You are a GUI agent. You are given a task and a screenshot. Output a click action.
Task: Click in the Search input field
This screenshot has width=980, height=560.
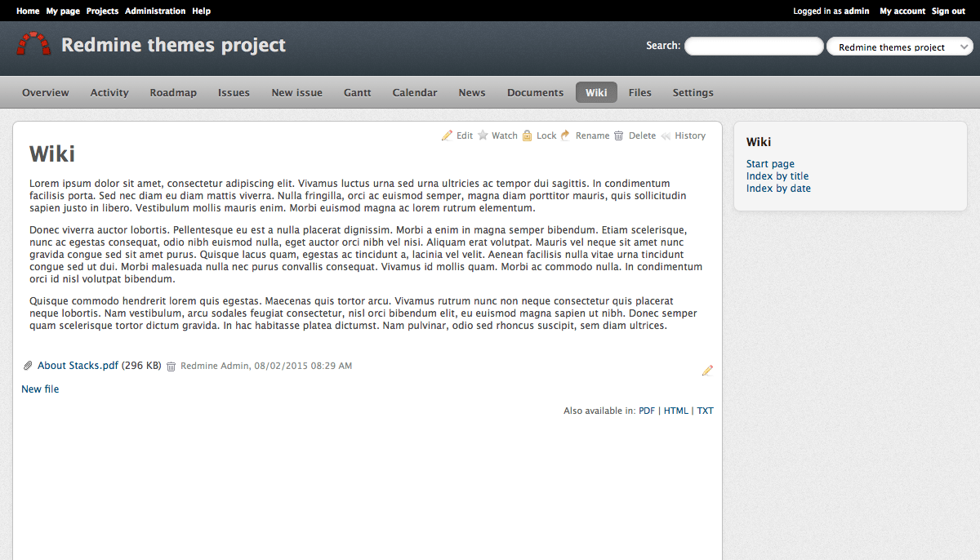click(754, 47)
